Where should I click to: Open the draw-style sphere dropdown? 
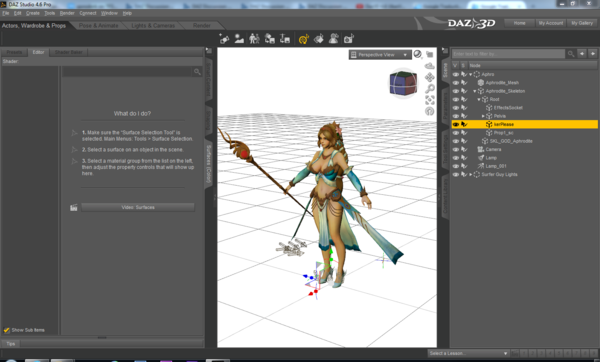pos(417,54)
